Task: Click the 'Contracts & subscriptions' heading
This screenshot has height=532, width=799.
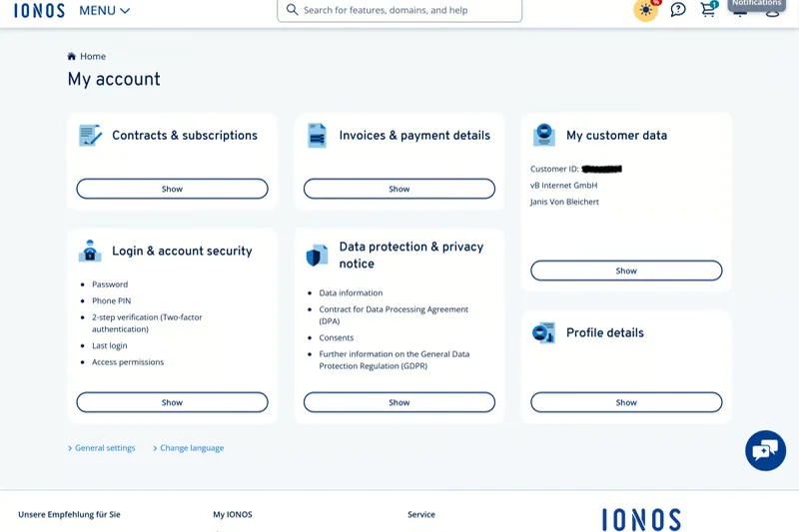Action: tap(185, 136)
